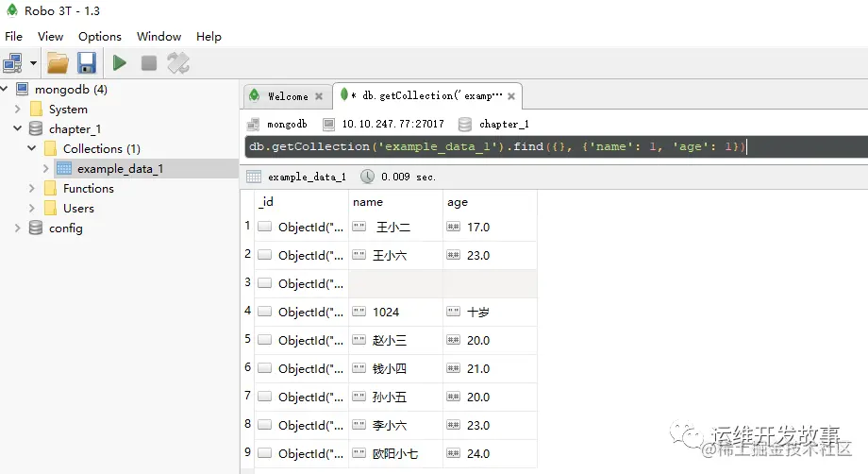Open the View menu
Viewport: 868px width, 474px height.
click(x=50, y=37)
